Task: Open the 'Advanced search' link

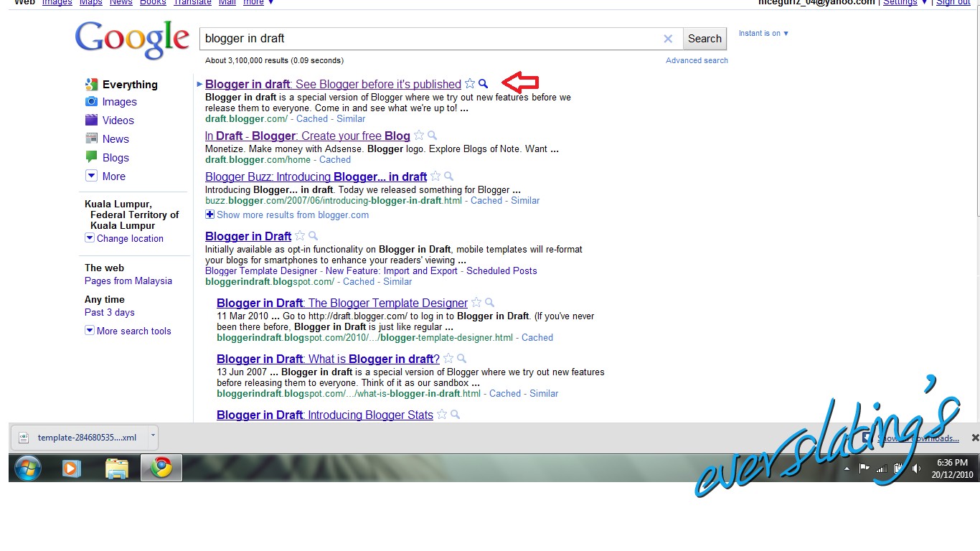Action: (697, 60)
